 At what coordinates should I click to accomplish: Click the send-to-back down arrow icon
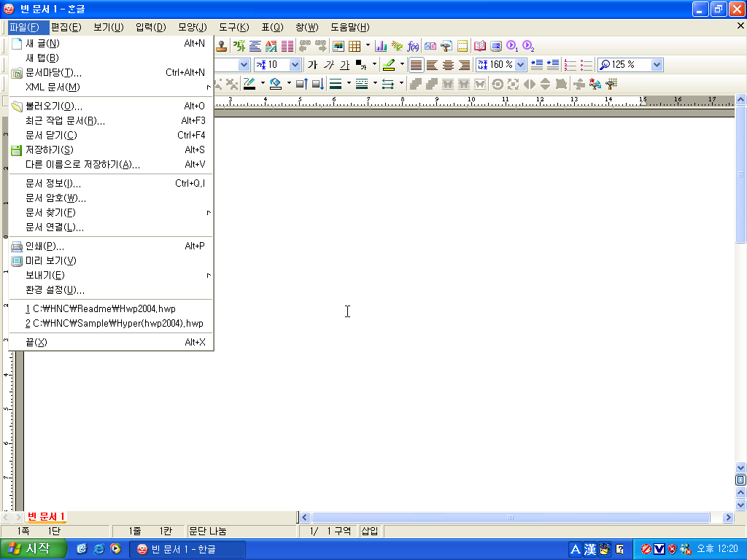tap(318, 84)
